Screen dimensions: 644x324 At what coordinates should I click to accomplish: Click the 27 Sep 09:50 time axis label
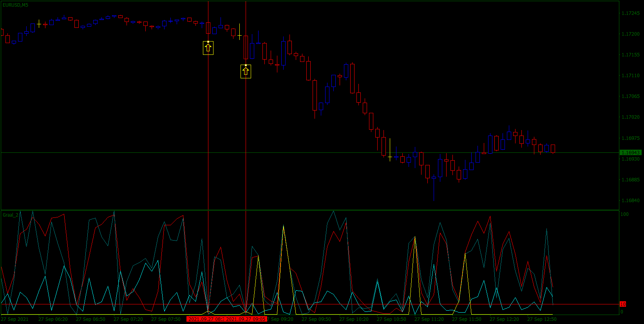point(316,319)
